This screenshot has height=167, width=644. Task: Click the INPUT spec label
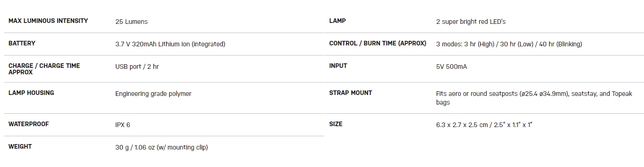point(338,66)
